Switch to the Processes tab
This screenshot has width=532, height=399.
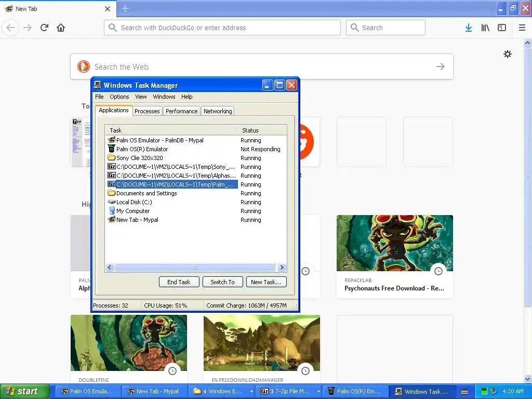click(147, 111)
